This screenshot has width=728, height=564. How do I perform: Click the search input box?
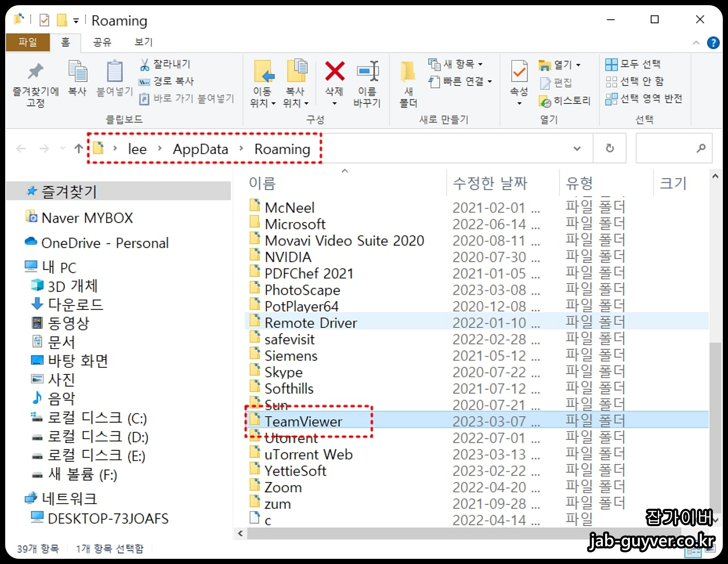[x=674, y=148]
